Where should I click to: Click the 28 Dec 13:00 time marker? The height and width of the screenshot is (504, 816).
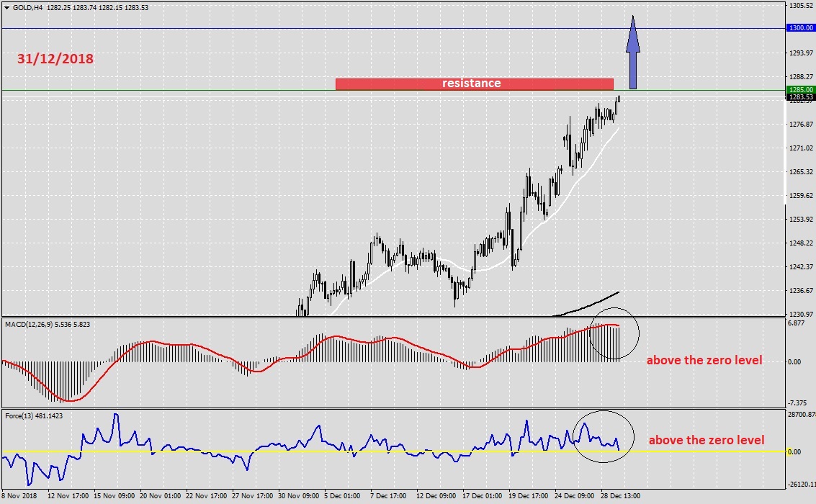click(x=620, y=495)
